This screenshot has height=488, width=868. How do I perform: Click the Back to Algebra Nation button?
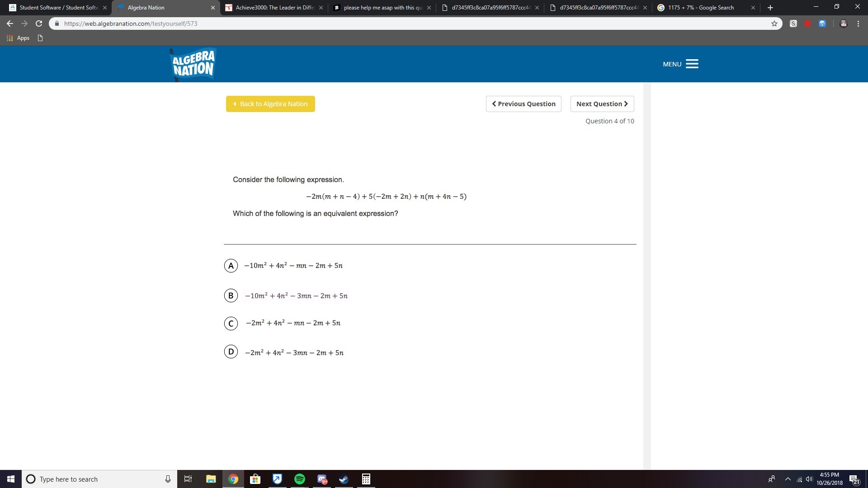(x=270, y=104)
